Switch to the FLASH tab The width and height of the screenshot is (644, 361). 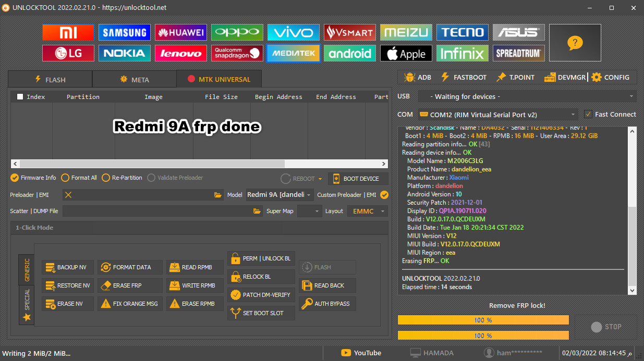50,79
